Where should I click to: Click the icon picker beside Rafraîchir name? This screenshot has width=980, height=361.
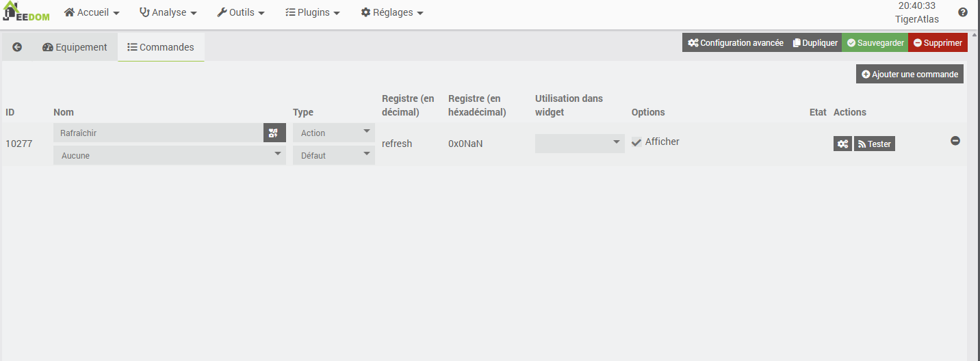click(x=274, y=133)
